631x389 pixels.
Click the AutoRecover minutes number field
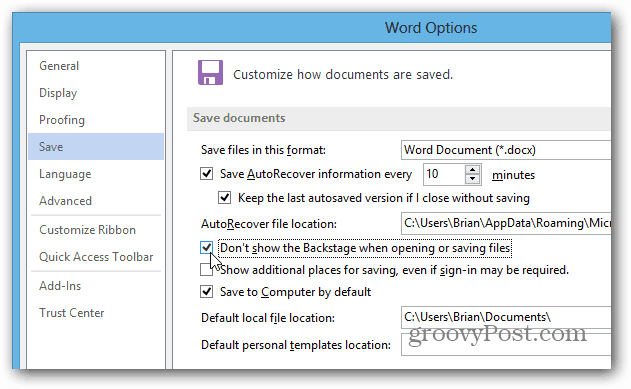444,174
